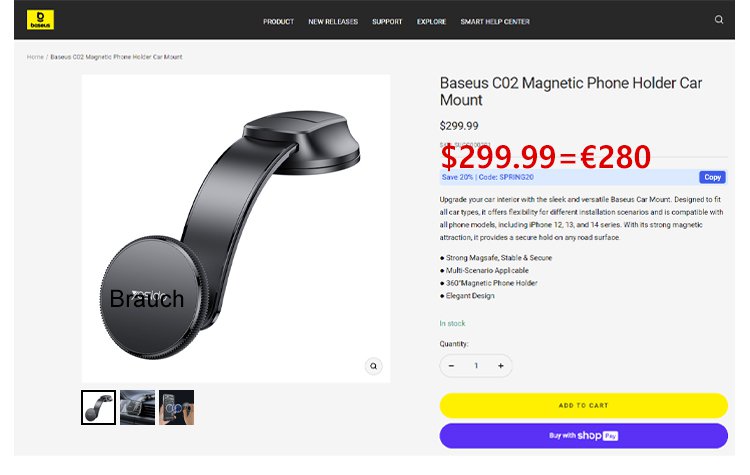The image size is (750, 475).
Task: Open the EXPLORE menu item
Action: (x=431, y=21)
